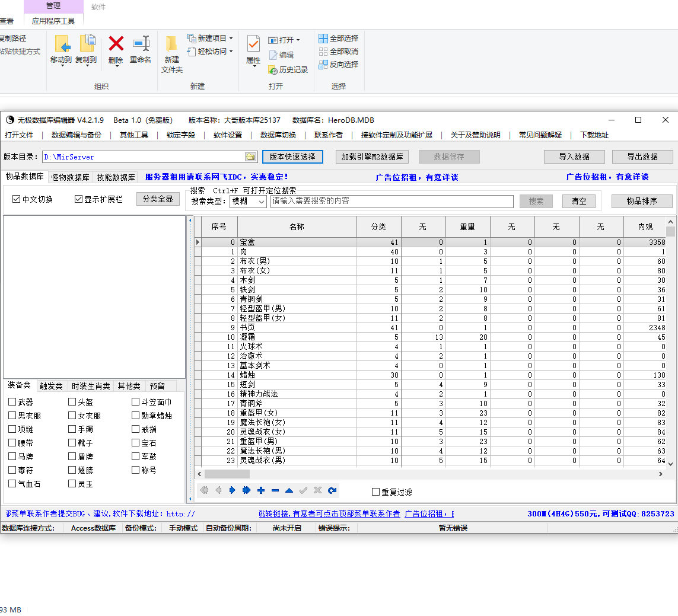Viewport: 678px width, 616px height.
Task: Enable the 武器 category checkbox
Action: [x=12, y=402]
